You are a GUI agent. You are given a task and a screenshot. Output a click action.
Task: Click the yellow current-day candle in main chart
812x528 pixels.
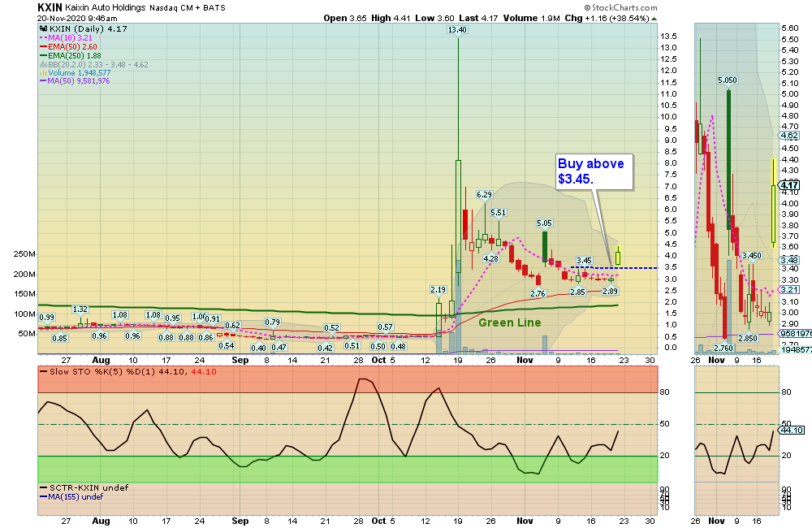coord(618,256)
